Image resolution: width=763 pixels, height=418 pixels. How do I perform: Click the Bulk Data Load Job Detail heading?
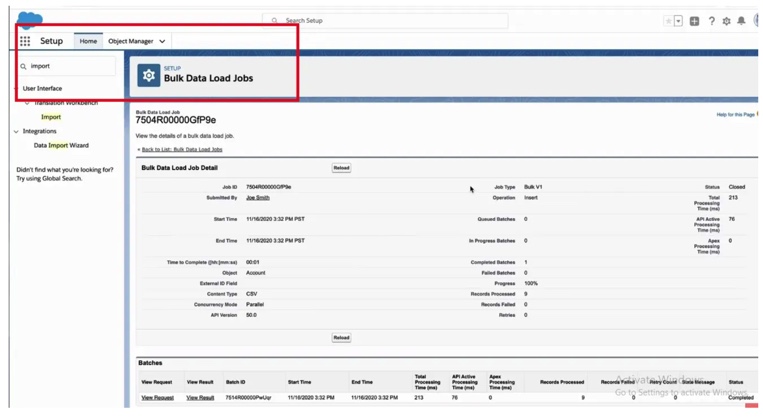[180, 168]
